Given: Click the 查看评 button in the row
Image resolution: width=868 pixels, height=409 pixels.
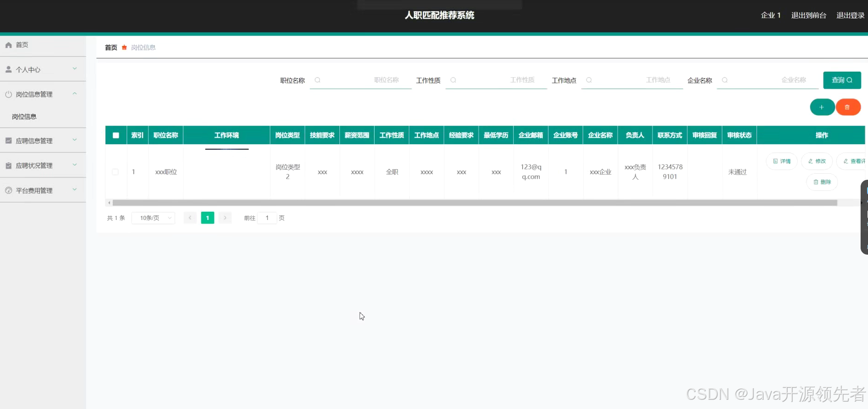Looking at the screenshot, I should pos(852,161).
